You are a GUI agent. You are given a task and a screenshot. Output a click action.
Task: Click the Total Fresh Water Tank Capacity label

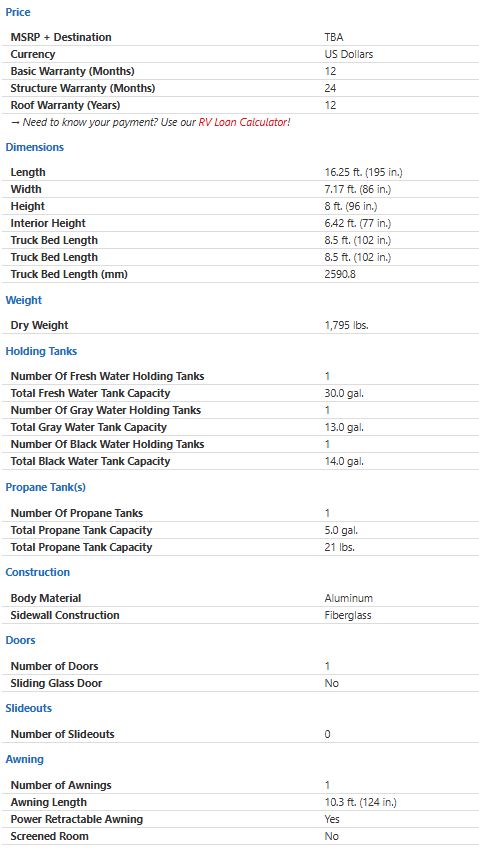click(x=90, y=393)
